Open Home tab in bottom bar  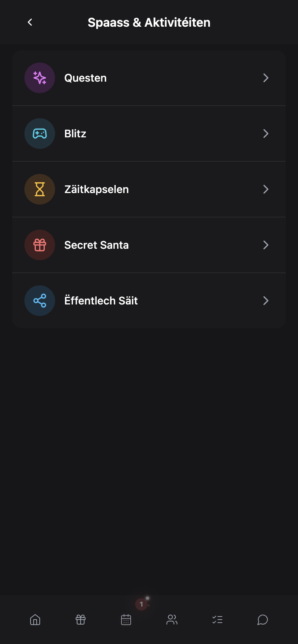click(35, 620)
